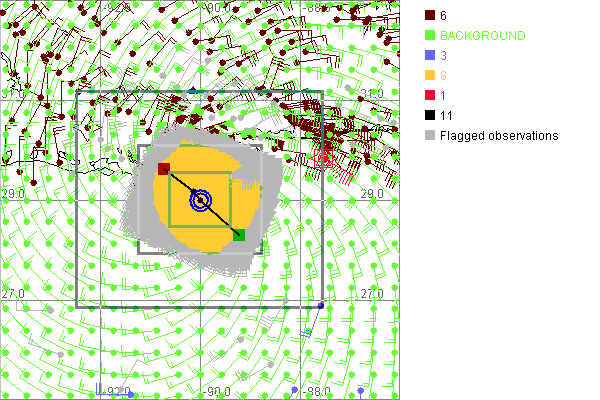Click the red boxed marker near coastline

tap(322, 157)
